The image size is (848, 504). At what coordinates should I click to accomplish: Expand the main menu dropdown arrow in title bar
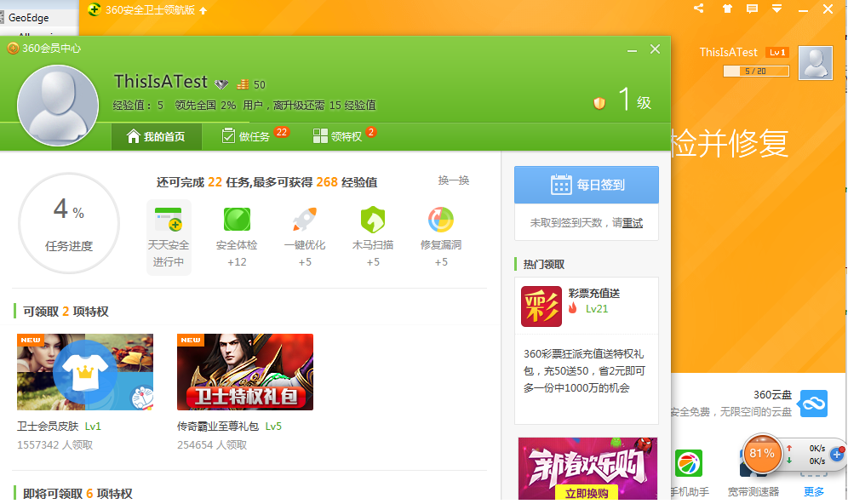(776, 9)
